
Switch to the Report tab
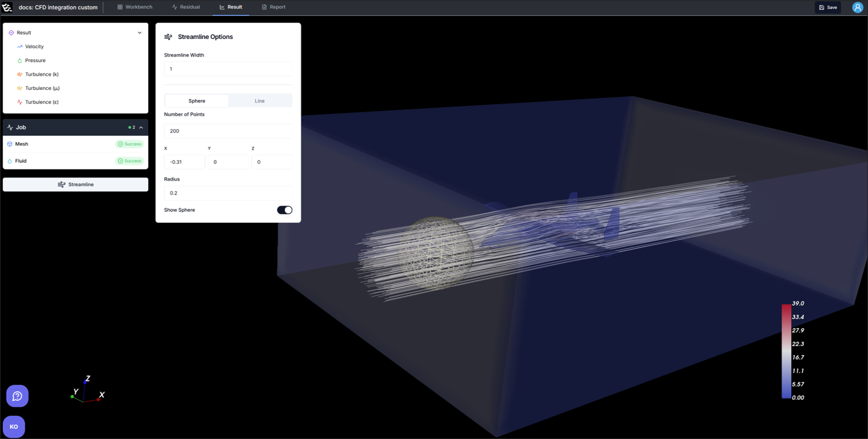[273, 7]
